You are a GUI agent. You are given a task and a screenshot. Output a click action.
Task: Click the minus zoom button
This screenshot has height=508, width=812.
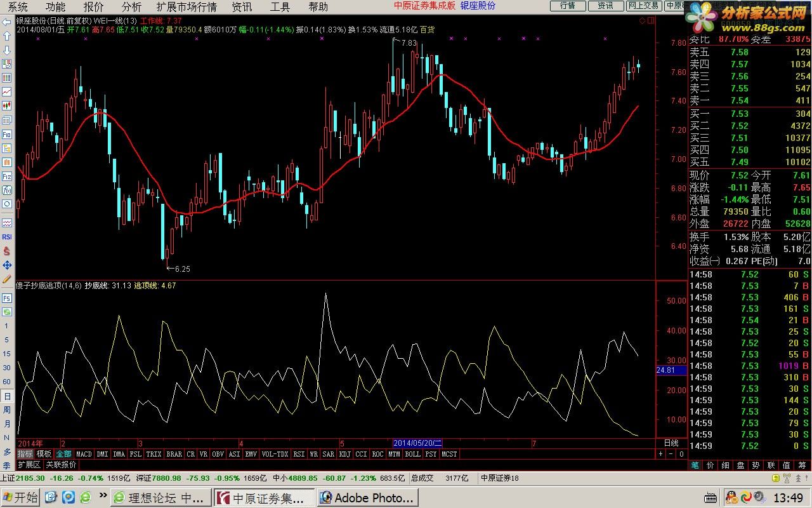click(671, 454)
